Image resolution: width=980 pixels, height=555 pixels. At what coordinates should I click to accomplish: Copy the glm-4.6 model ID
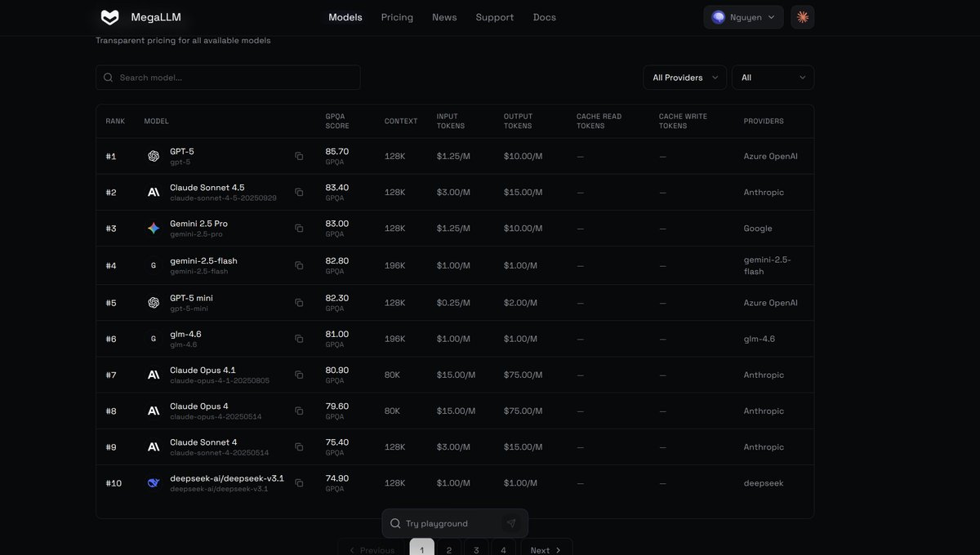pyautogui.click(x=299, y=339)
